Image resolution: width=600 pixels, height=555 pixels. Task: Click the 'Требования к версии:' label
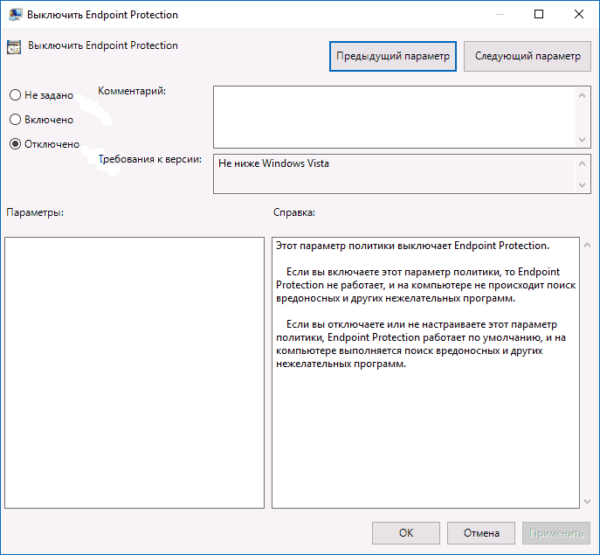click(150, 159)
